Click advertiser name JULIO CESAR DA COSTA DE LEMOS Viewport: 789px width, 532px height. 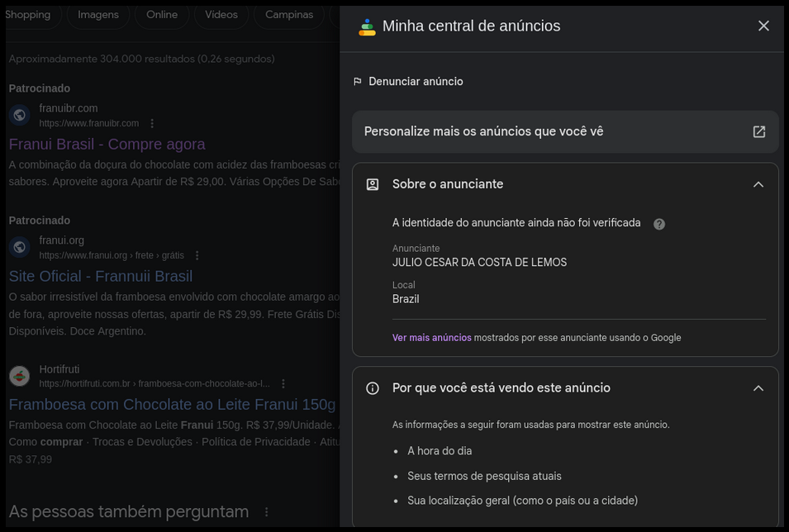(x=479, y=263)
